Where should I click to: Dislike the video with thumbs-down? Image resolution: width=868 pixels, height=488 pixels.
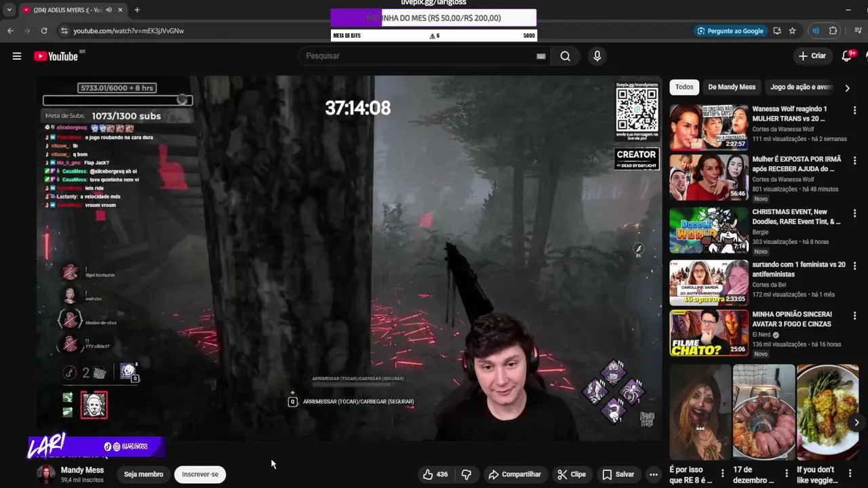pos(467,474)
